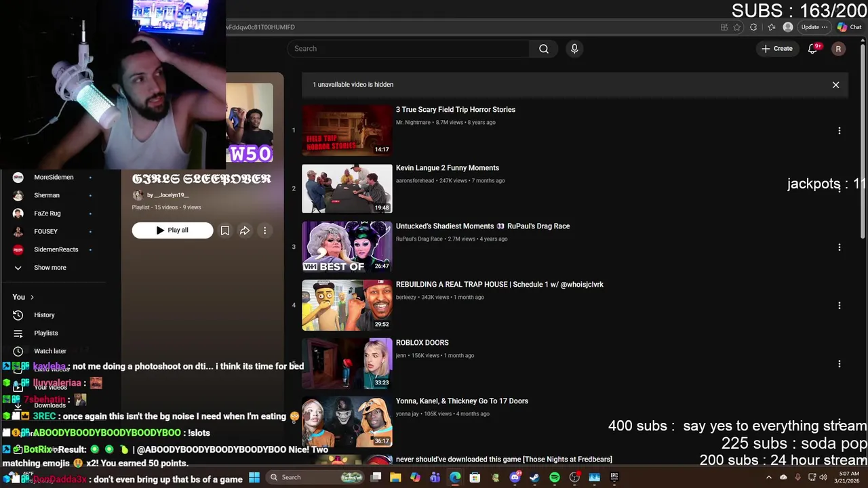Open berleezy channel link
The width and height of the screenshot is (868, 488).
tap(406, 298)
